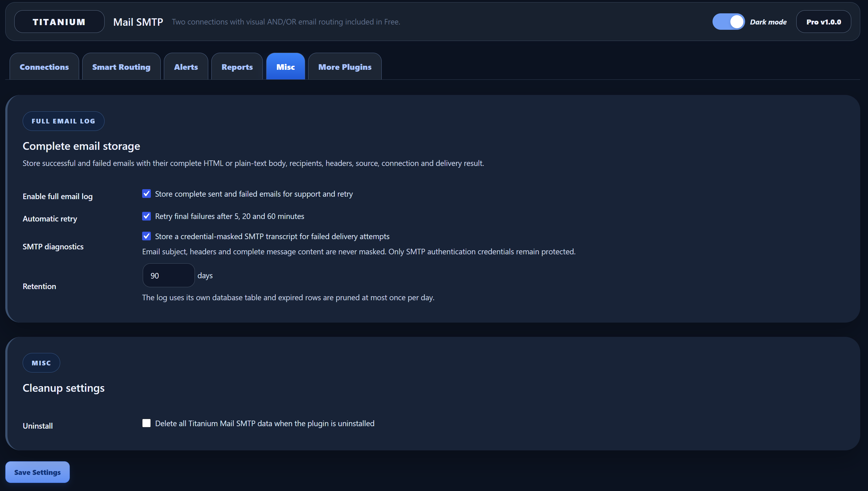Open the More Plugins tab
This screenshot has width=868, height=491.
click(345, 66)
